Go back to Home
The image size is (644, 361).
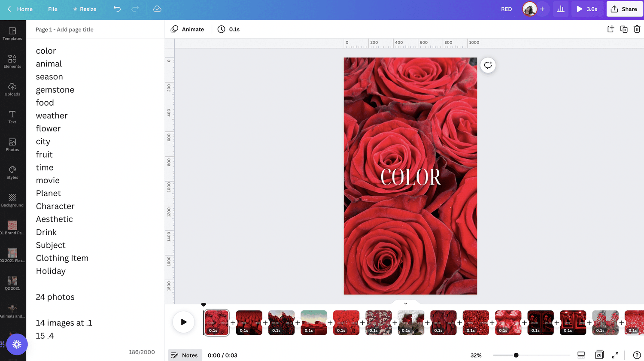[20, 9]
